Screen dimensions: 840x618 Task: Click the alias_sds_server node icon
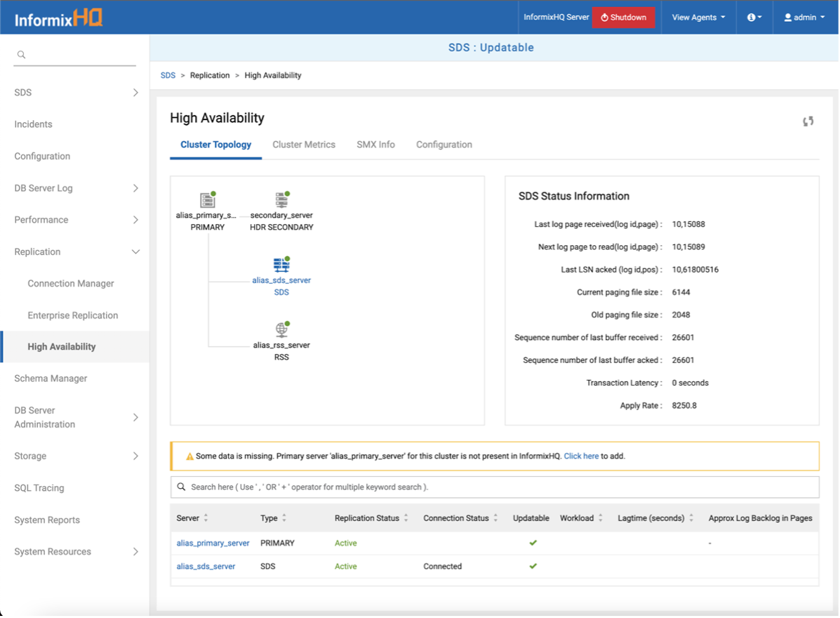tap(281, 265)
